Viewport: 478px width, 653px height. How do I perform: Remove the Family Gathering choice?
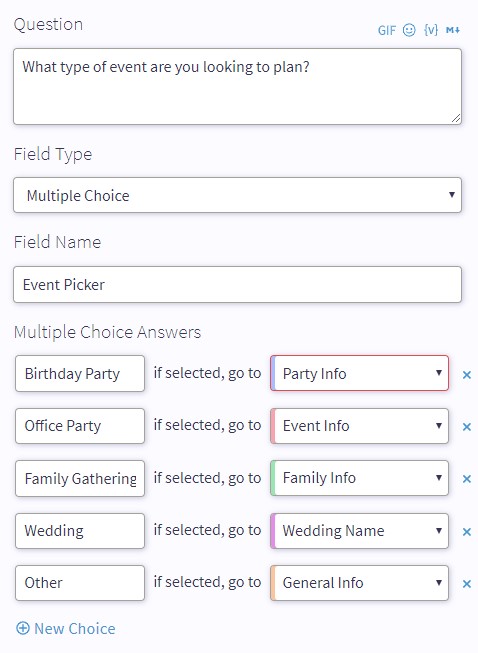[467, 479]
